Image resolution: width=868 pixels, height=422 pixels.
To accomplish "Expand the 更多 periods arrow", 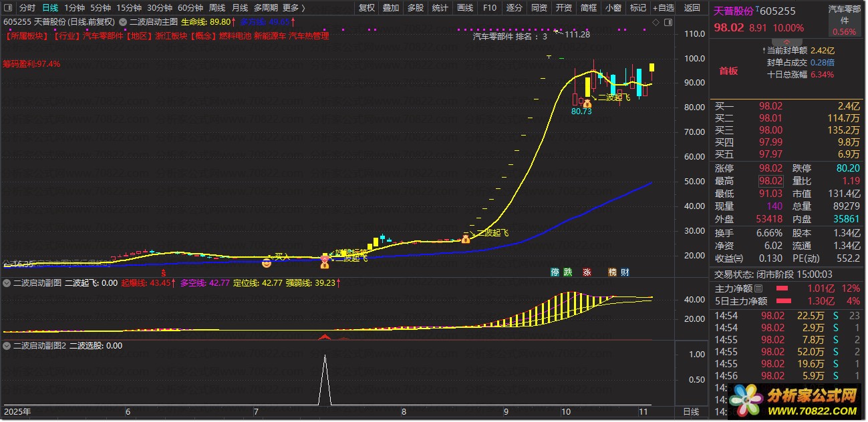I will click(x=303, y=8).
